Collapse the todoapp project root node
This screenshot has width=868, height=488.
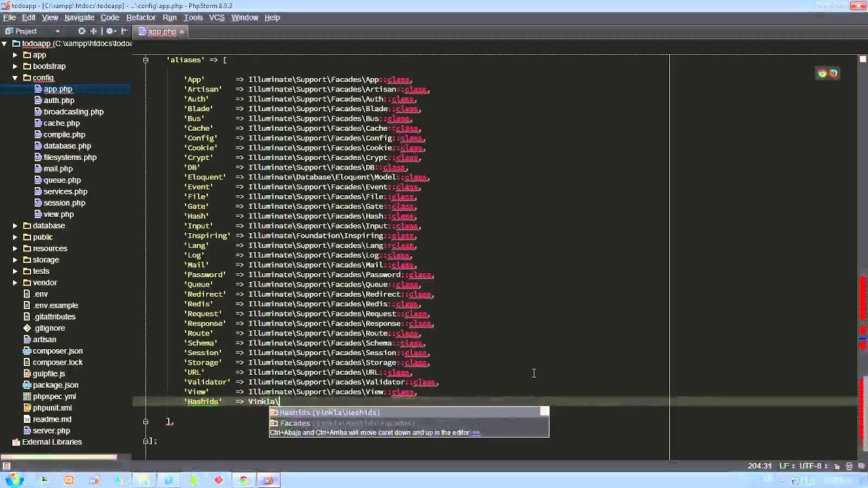click(4, 43)
